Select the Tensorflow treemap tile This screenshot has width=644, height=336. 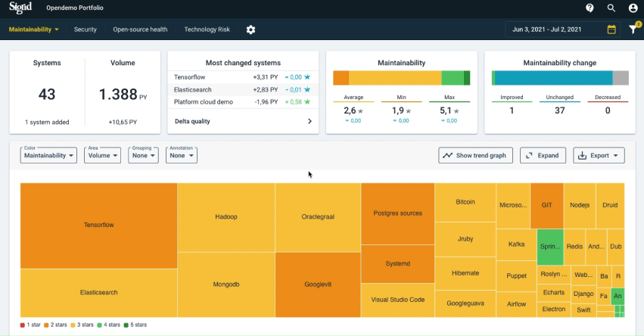(x=98, y=226)
